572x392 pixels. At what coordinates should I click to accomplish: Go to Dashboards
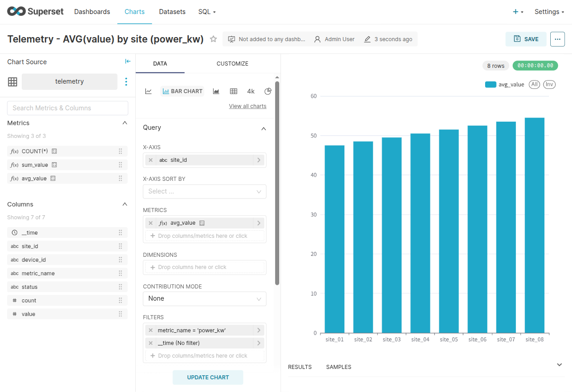coord(92,12)
